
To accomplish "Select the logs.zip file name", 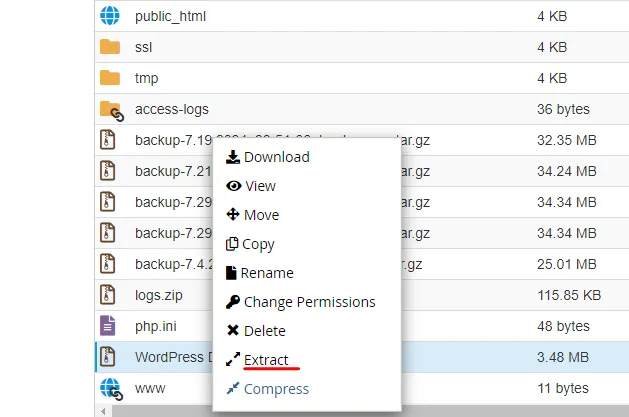I will click(x=159, y=296).
